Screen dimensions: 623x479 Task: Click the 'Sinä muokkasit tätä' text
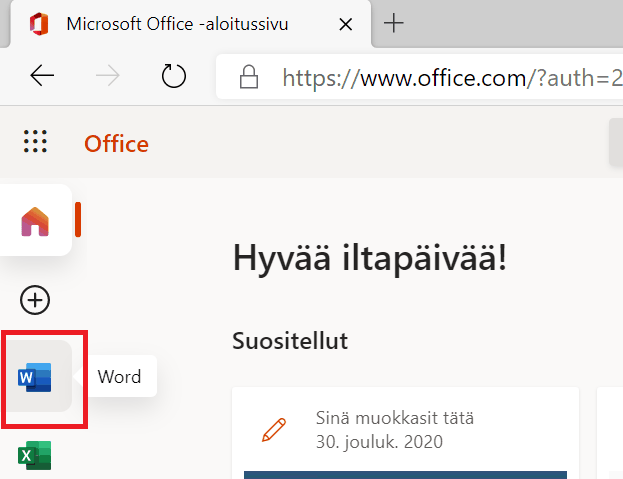395,418
